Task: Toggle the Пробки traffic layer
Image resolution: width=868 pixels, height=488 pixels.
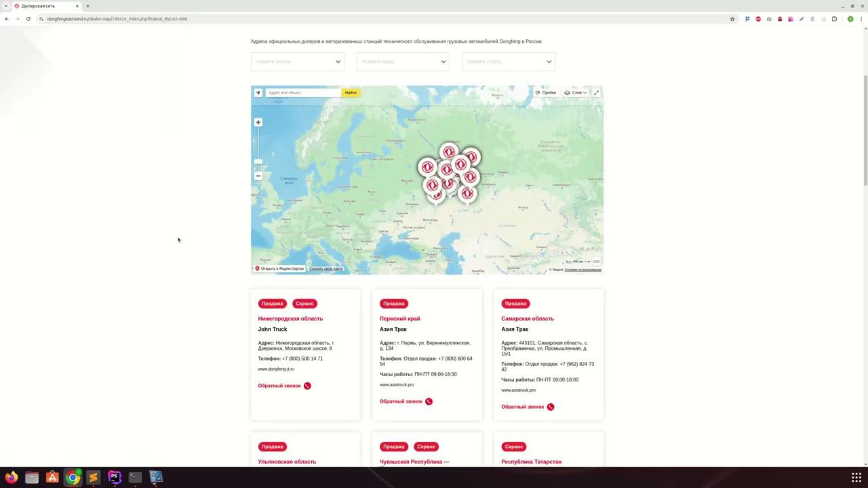Action: [545, 93]
